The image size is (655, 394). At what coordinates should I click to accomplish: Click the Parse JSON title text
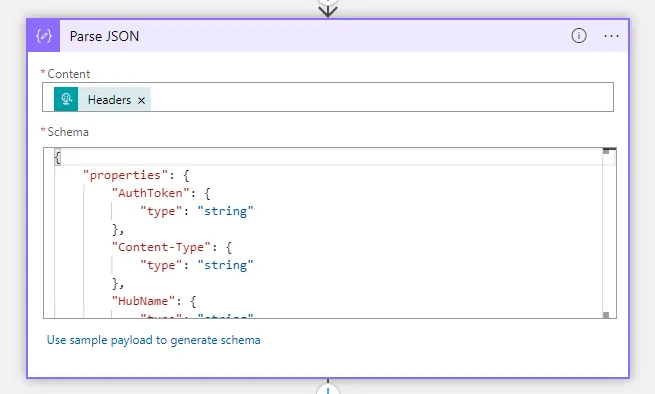[104, 36]
